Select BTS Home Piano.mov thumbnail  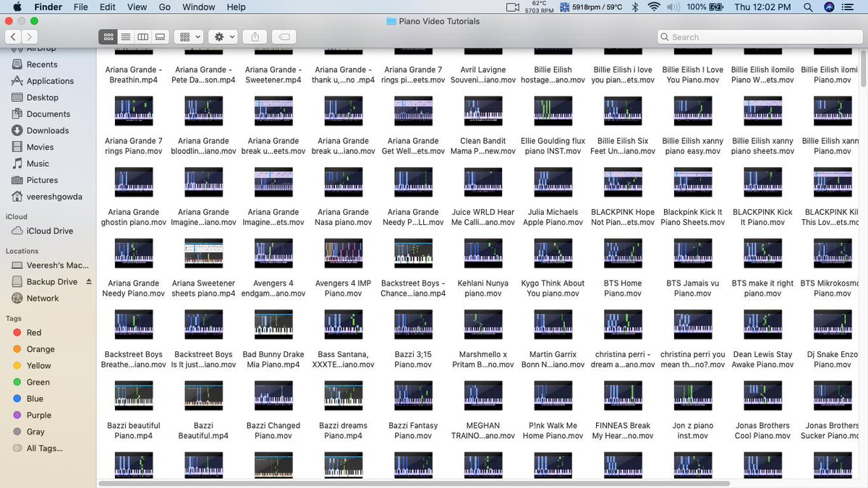coord(623,254)
